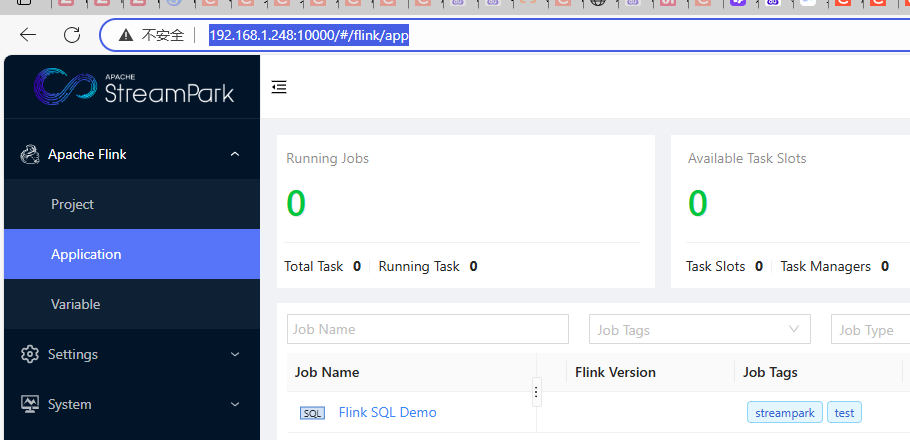Viewport: 910px width, 440px height.
Task: Collapse the sidebar with the menu fold icon
Action: pyautogui.click(x=279, y=88)
